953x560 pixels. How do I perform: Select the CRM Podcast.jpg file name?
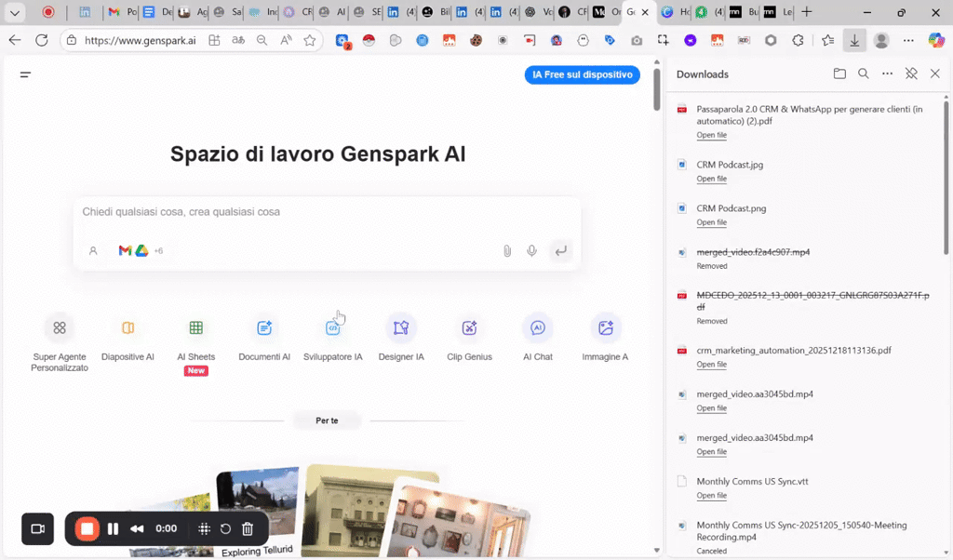pos(730,165)
